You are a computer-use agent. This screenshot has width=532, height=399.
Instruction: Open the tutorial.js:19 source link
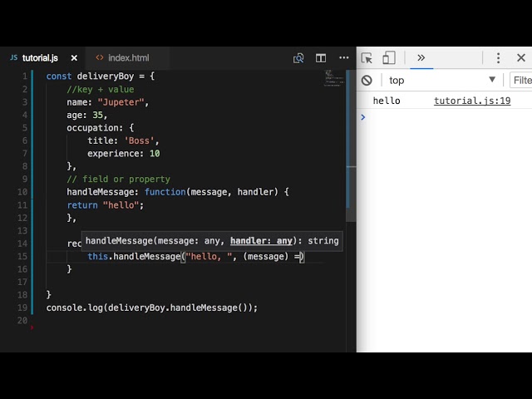(x=472, y=101)
